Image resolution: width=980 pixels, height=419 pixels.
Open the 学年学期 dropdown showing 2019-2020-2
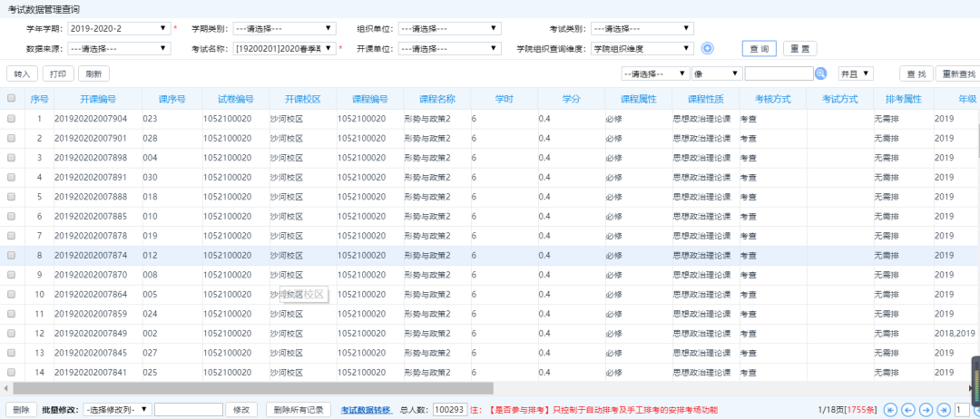119,28
